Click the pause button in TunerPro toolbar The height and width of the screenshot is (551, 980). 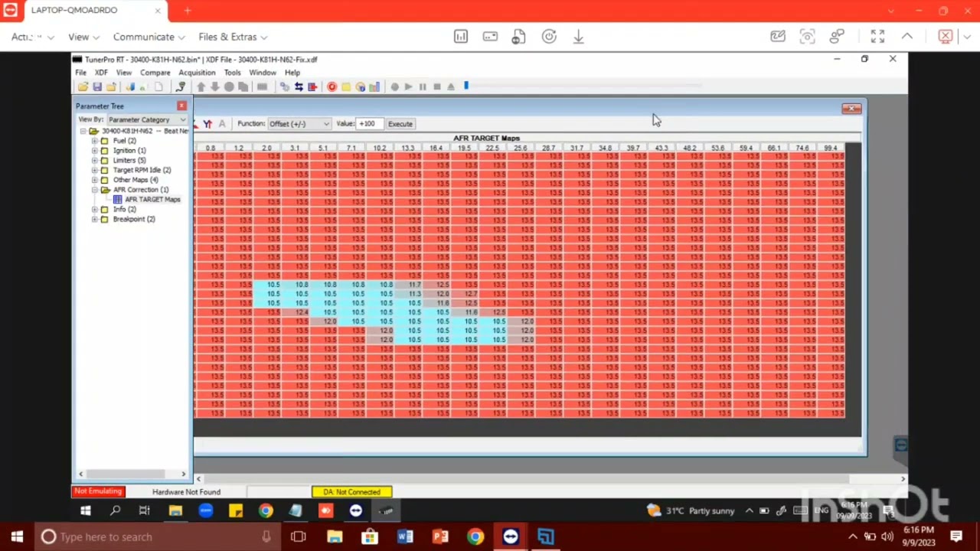[423, 87]
